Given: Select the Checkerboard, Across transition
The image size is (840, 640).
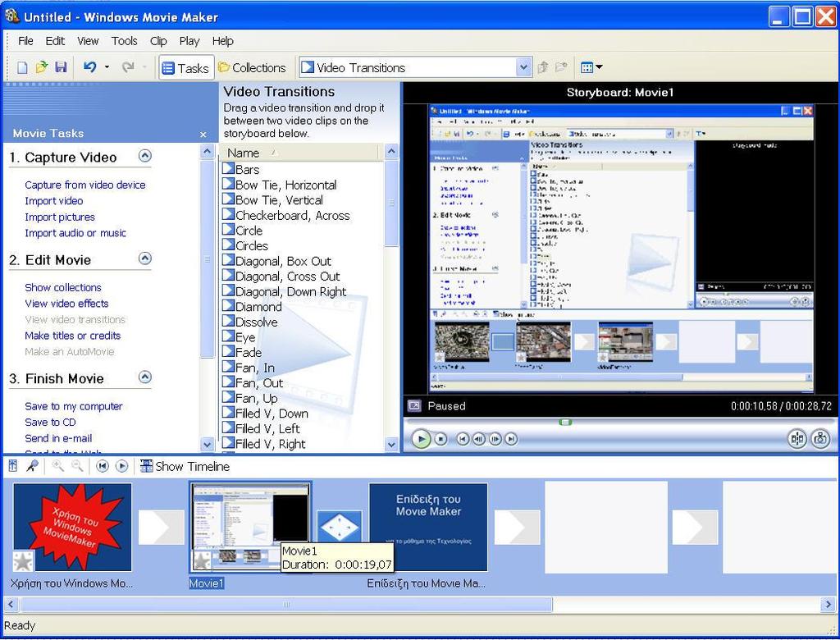Looking at the screenshot, I should (285, 216).
